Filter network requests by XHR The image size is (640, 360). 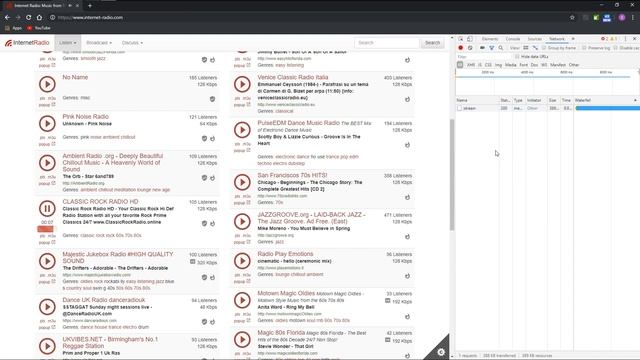pos(471,65)
